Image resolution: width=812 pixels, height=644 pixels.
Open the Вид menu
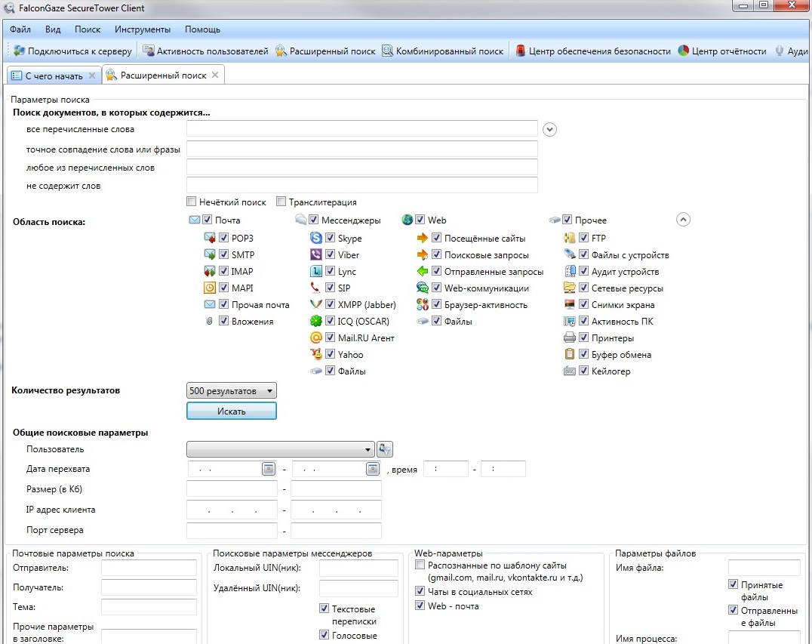click(x=53, y=29)
